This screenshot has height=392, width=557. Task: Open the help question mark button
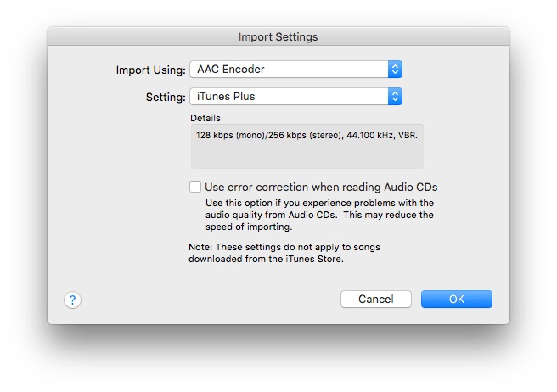pyautogui.click(x=72, y=300)
